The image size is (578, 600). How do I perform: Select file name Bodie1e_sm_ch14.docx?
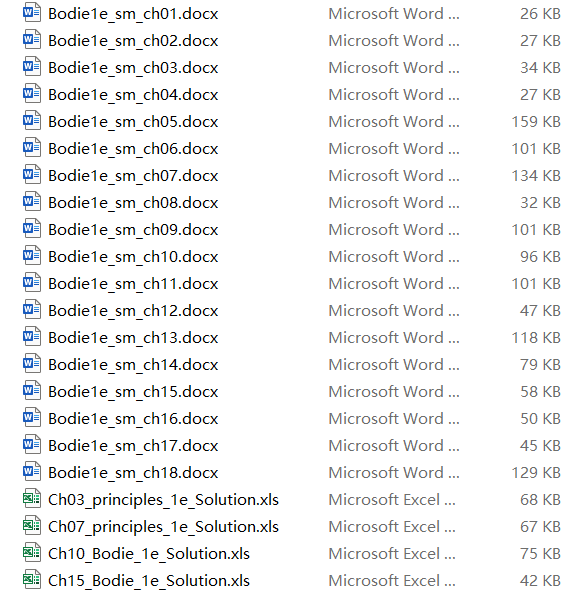133,364
